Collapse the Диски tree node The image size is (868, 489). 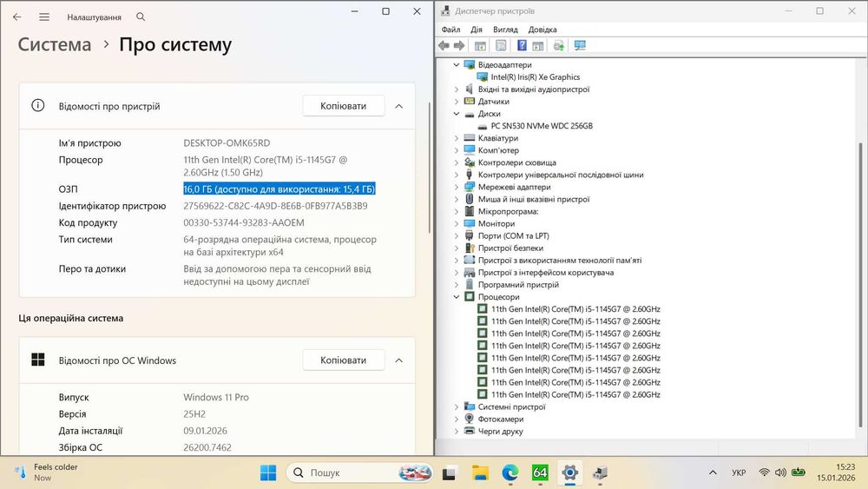tap(457, 114)
